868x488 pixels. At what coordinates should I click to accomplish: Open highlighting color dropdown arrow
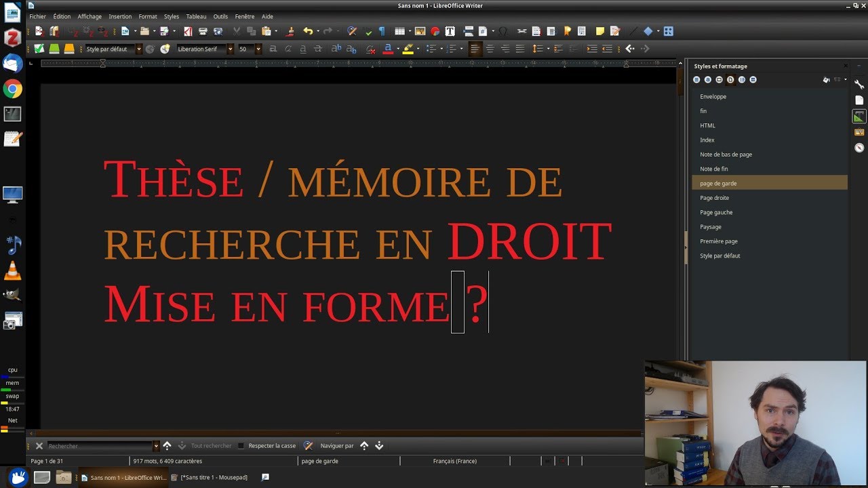tap(418, 49)
